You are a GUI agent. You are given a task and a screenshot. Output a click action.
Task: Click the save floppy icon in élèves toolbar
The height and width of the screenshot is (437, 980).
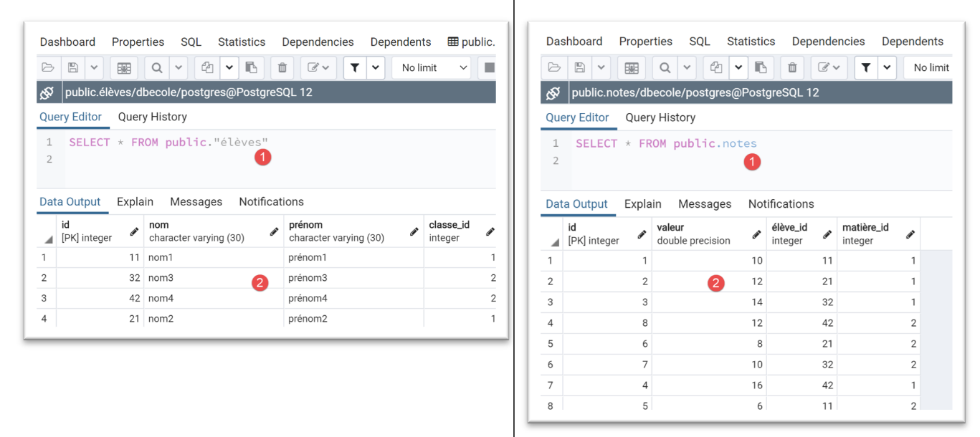pyautogui.click(x=72, y=68)
